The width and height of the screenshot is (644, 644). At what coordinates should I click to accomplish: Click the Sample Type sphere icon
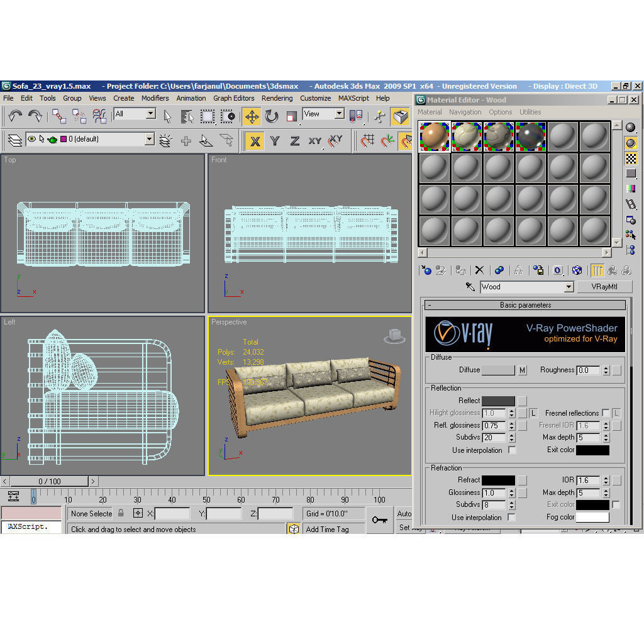pyautogui.click(x=630, y=127)
